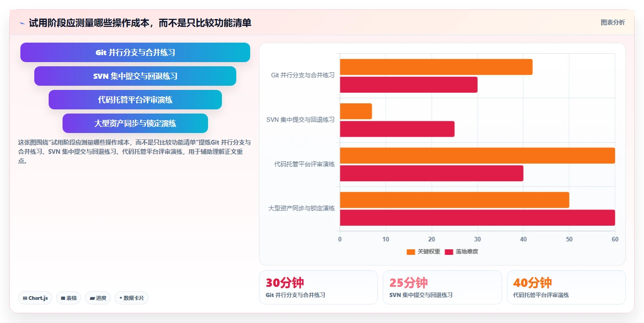The image size is (644, 323).
Task: Toggle the 落地难度 legend red swatch
Action: [x=449, y=252]
